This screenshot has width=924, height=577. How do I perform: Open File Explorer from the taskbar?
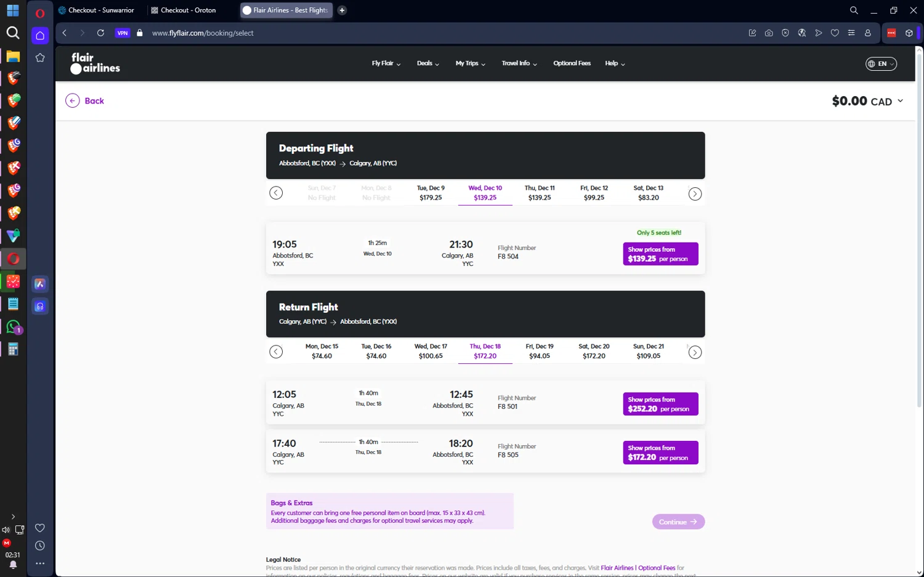pyautogui.click(x=13, y=56)
